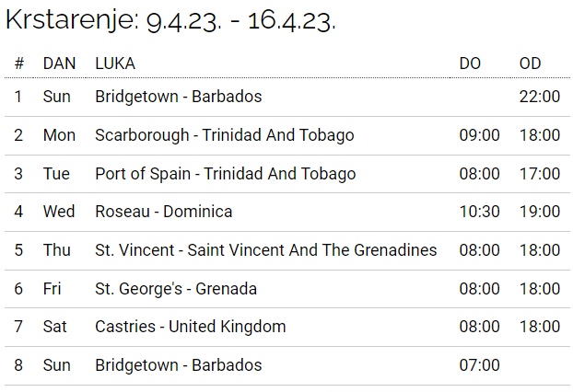
Task: Click the 07:00 arrival time in the last row
Action: click(x=479, y=365)
